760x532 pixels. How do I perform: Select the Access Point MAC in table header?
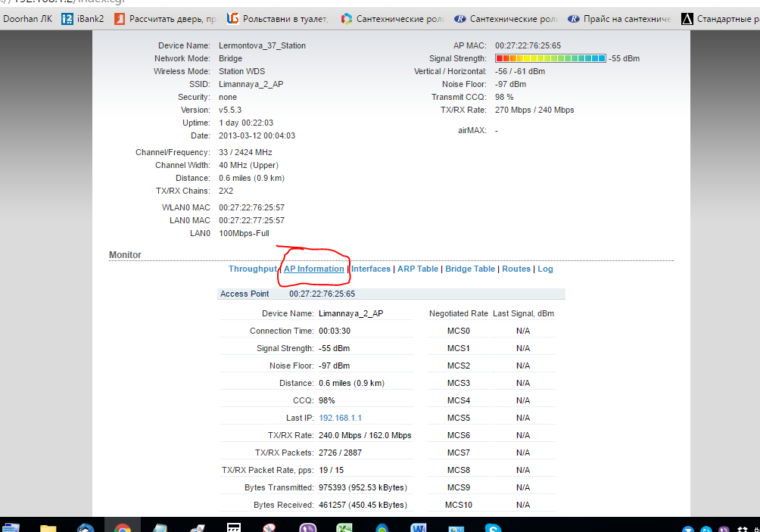coord(322,294)
